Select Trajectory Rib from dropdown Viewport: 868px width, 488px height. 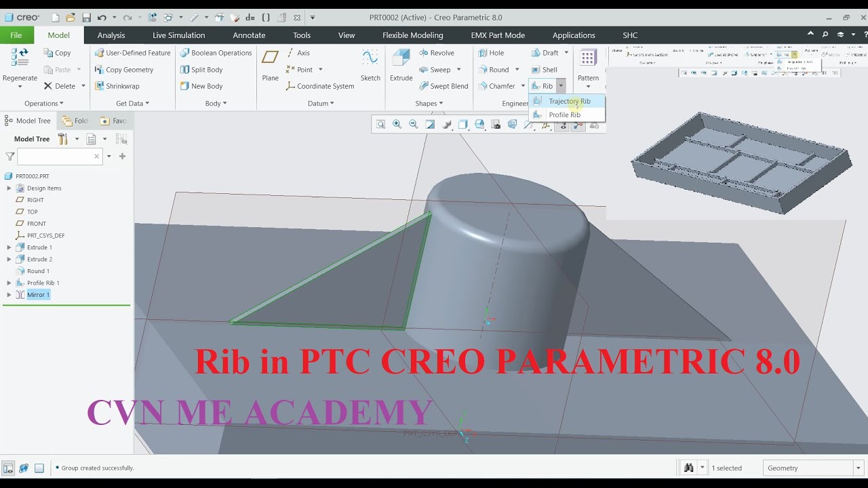pos(567,101)
